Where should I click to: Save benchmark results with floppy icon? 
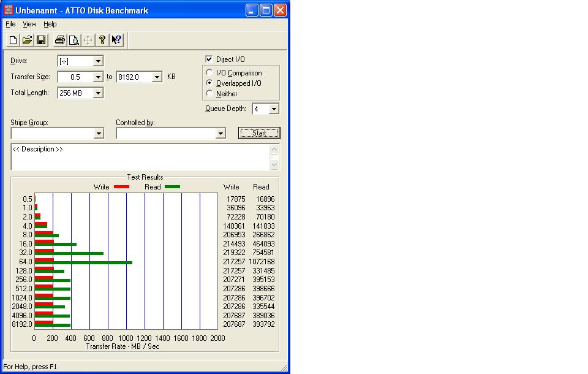[41, 40]
